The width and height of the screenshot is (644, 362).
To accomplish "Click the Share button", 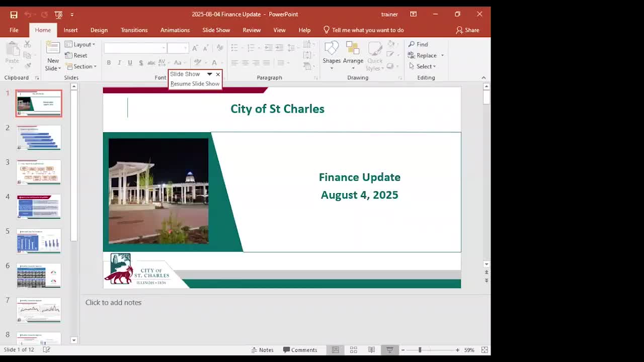I will click(x=467, y=30).
